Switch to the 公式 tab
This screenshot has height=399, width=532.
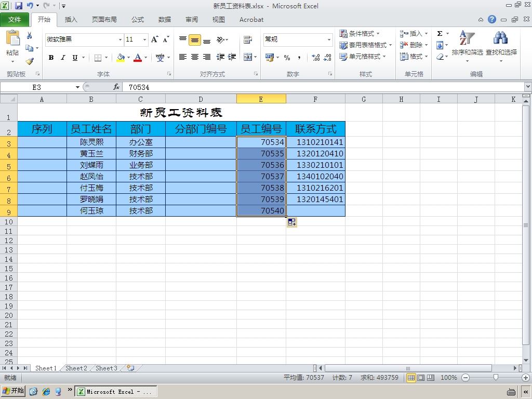138,20
